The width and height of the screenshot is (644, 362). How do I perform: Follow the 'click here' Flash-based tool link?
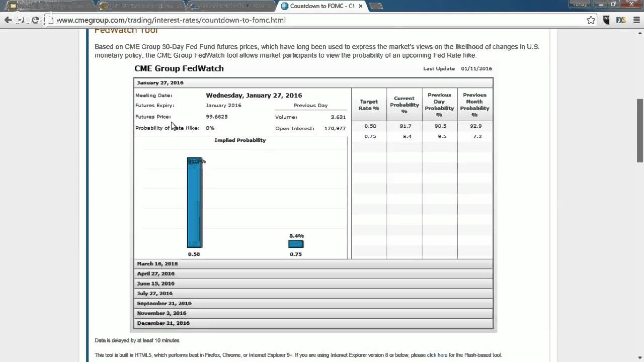click(x=437, y=355)
